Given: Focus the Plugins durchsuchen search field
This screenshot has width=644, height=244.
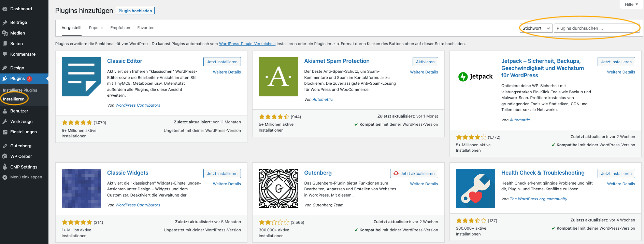Looking at the screenshot, I should coord(597,28).
